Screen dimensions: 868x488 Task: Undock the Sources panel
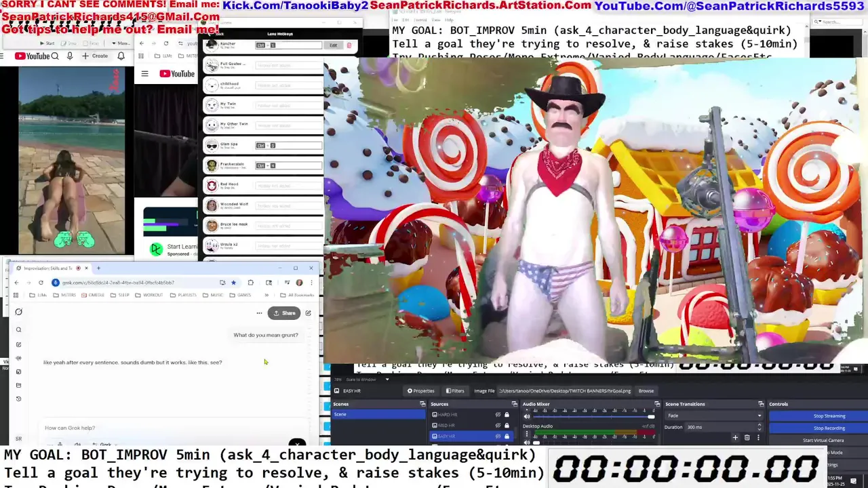coord(515,404)
